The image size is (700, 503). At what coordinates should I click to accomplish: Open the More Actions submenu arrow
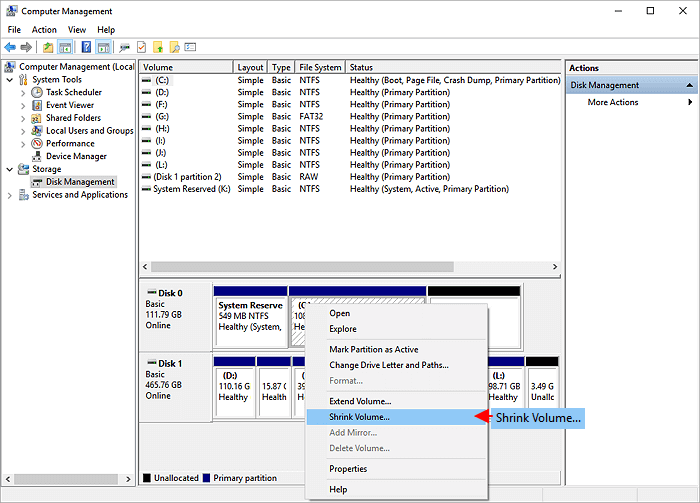[690, 102]
